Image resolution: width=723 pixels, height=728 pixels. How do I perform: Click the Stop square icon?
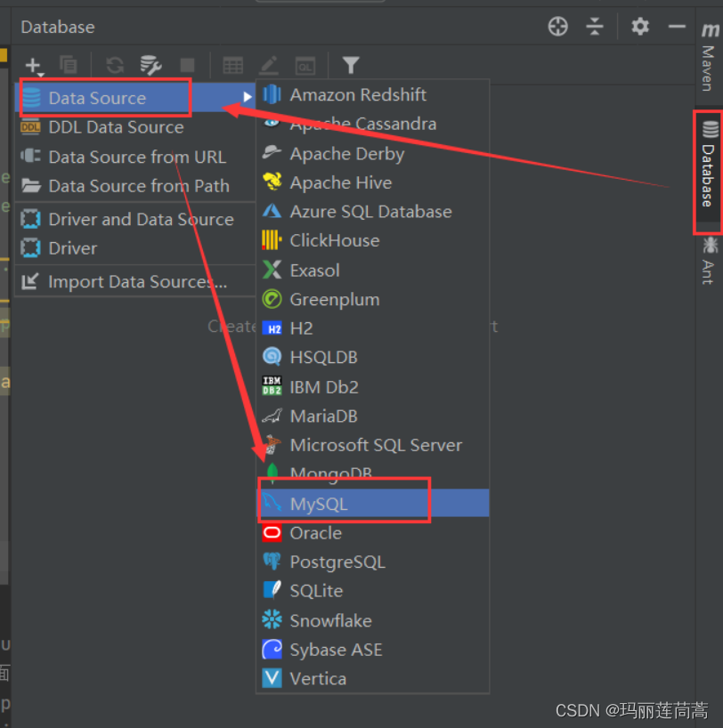[x=187, y=65]
